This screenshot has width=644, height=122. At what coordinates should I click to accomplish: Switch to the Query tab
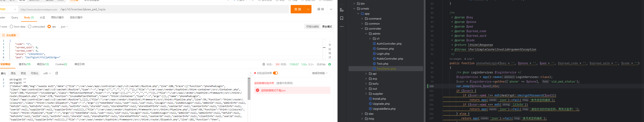pos(15,18)
